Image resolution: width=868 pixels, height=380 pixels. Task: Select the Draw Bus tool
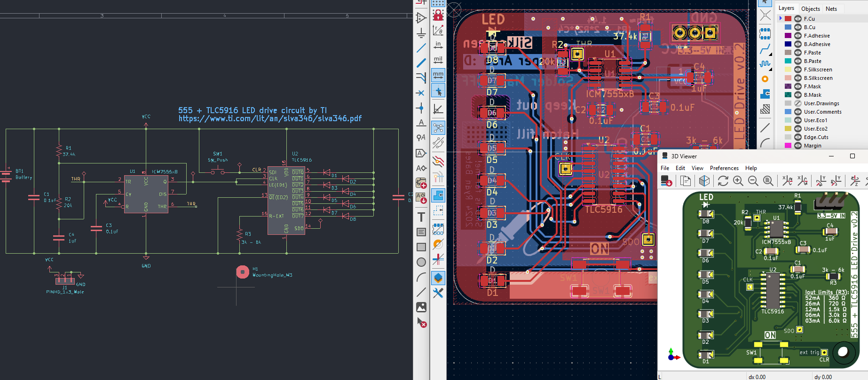[421, 63]
